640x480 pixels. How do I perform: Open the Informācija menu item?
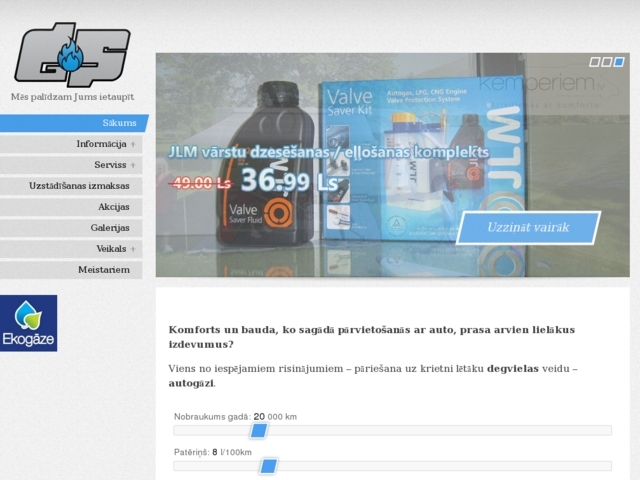tap(71, 144)
